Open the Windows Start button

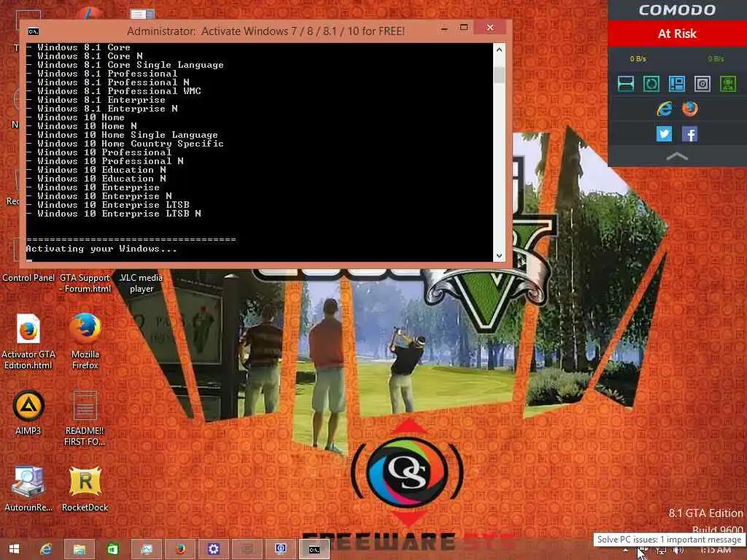click(15, 550)
